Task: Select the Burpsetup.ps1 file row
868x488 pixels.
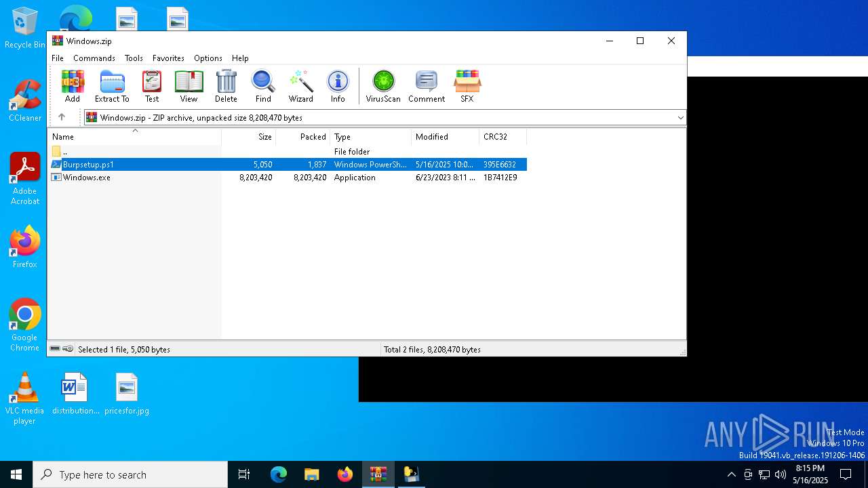Action: 288,165
